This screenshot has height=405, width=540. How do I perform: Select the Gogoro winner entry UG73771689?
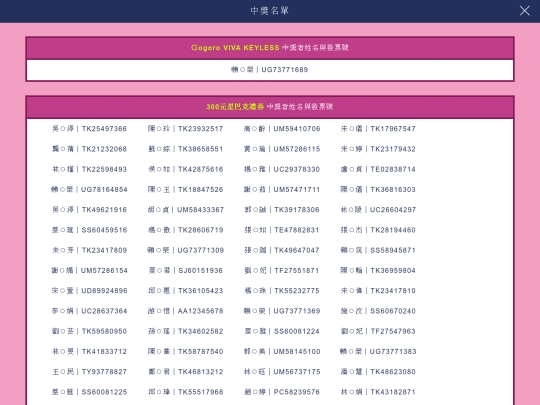(x=270, y=70)
